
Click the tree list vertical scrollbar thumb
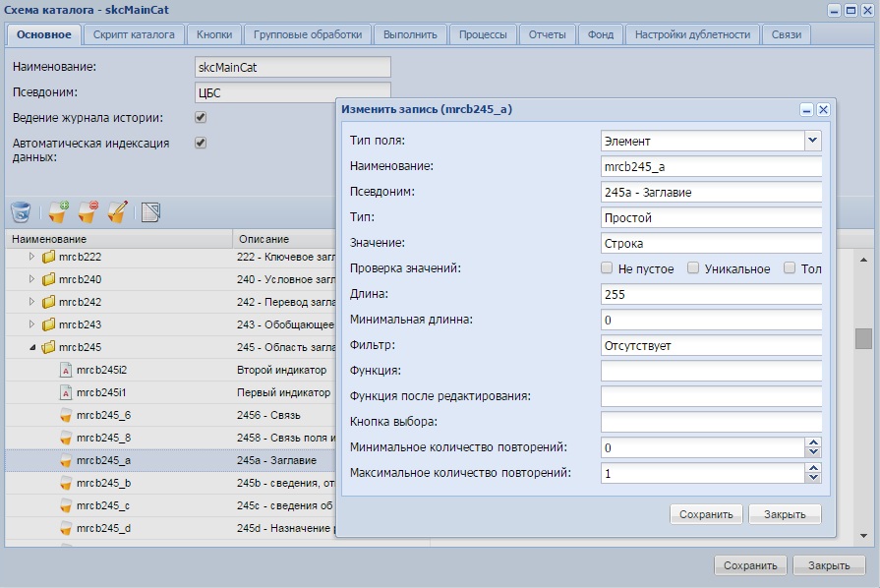coord(863,339)
